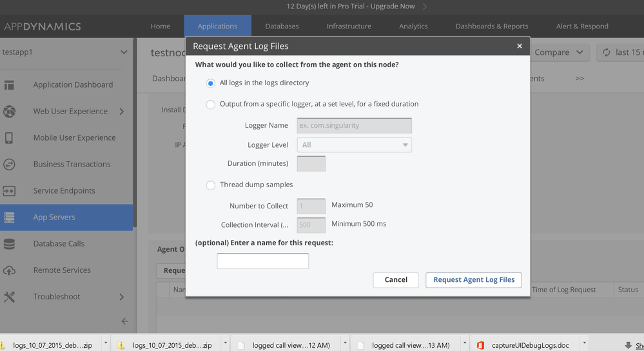
Task: Open the Infrastructure tab
Action: click(349, 26)
